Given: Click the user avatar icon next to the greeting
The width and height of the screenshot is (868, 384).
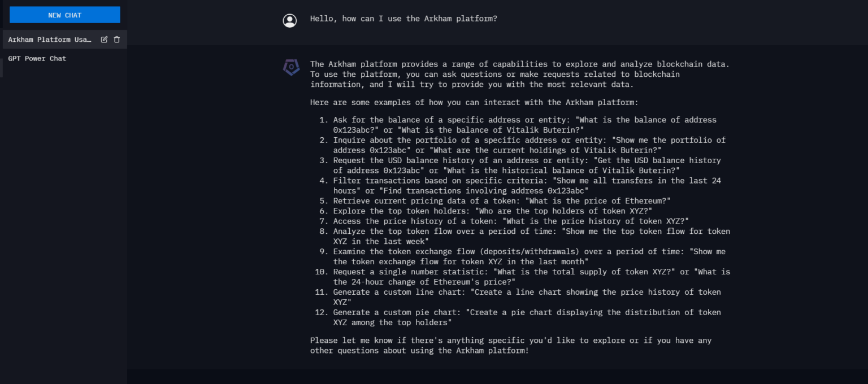Looking at the screenshot, I should tap(289, 20).
